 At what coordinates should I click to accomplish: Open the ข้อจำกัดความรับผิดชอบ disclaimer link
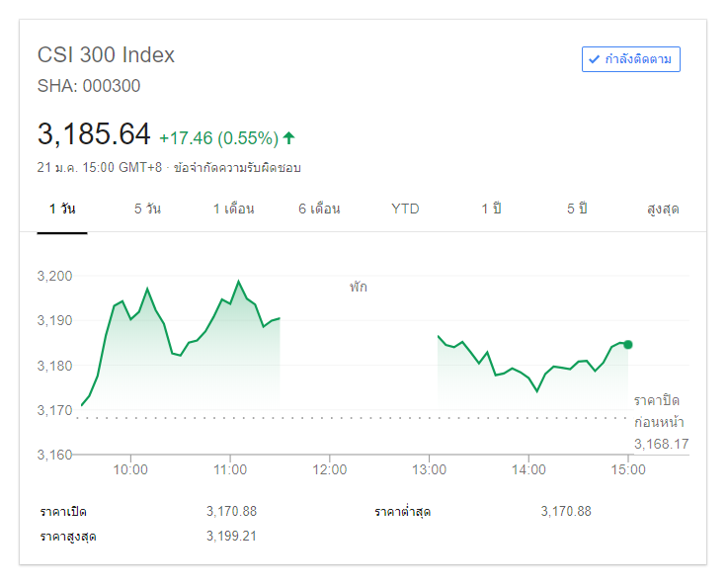237,167
